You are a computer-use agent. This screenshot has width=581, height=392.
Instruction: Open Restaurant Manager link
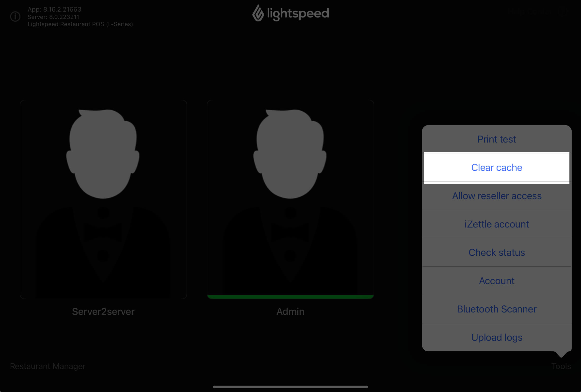coord(48,366)
